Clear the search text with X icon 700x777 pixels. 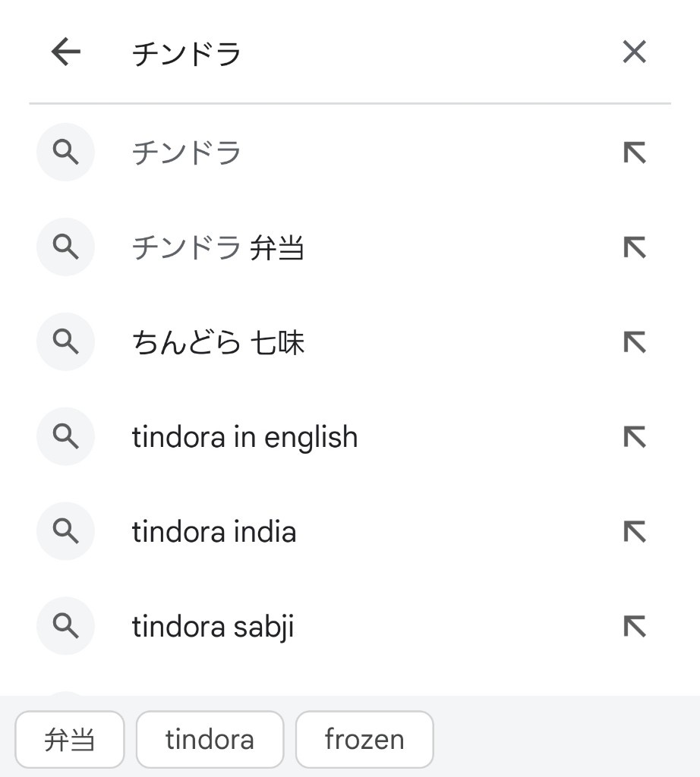pyautogui.click(x=633, y=52)
